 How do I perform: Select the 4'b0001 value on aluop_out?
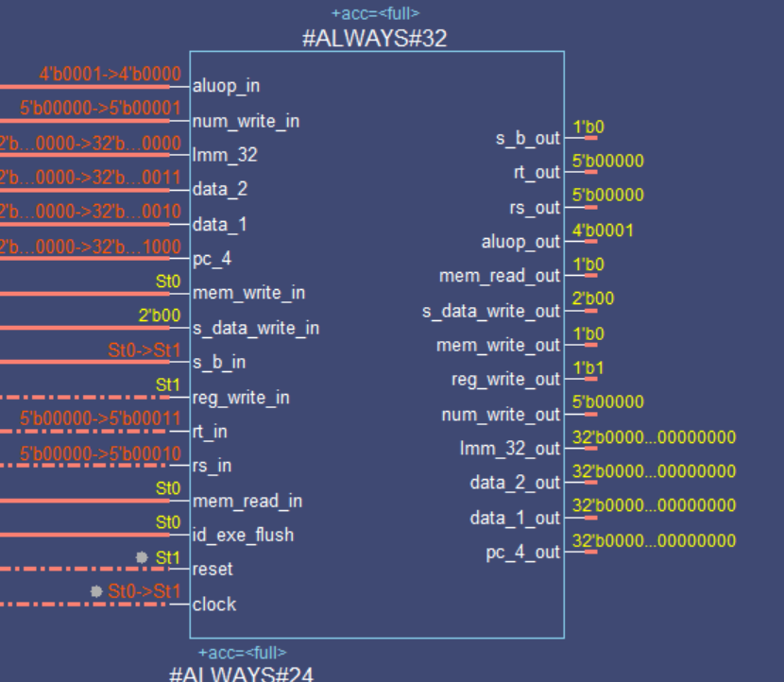(603, 231)
